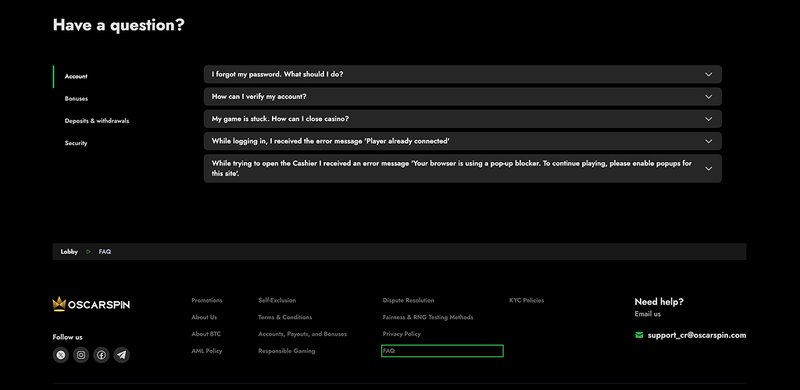Expand the verify my account chevron

pyautogui.click(x=708, y=96)
